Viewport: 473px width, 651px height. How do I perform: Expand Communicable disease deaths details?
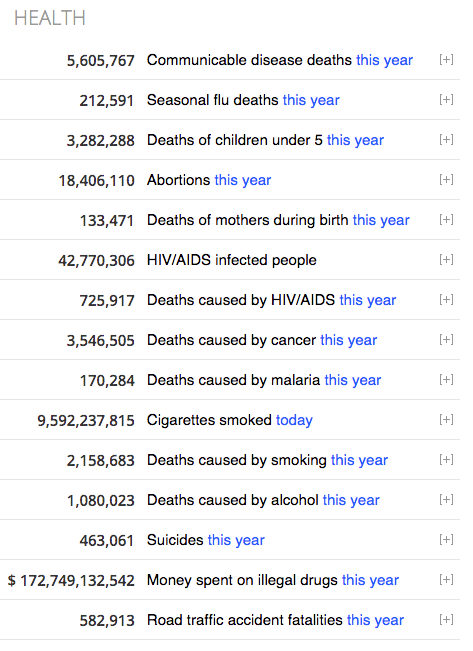coord(446,60)
